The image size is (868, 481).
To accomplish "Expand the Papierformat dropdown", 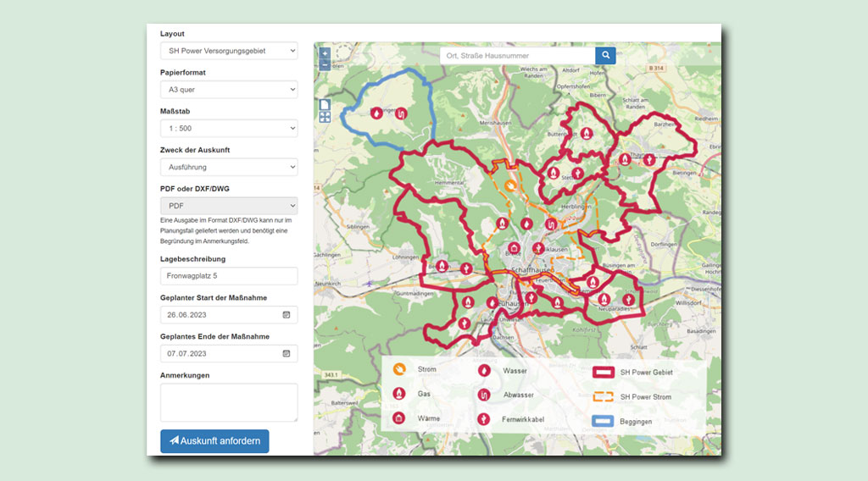I will tap(229, 89).
